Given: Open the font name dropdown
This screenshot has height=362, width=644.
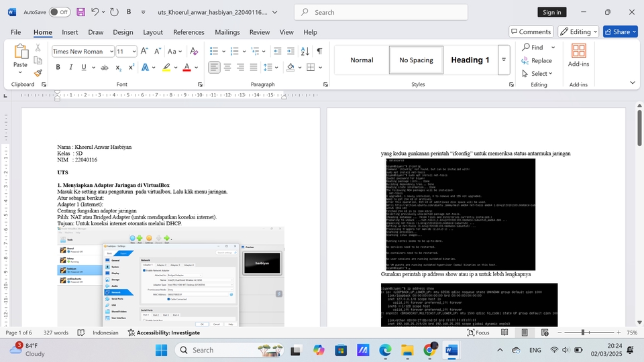Looking at the screenshot, I should (x=111, y=52).
